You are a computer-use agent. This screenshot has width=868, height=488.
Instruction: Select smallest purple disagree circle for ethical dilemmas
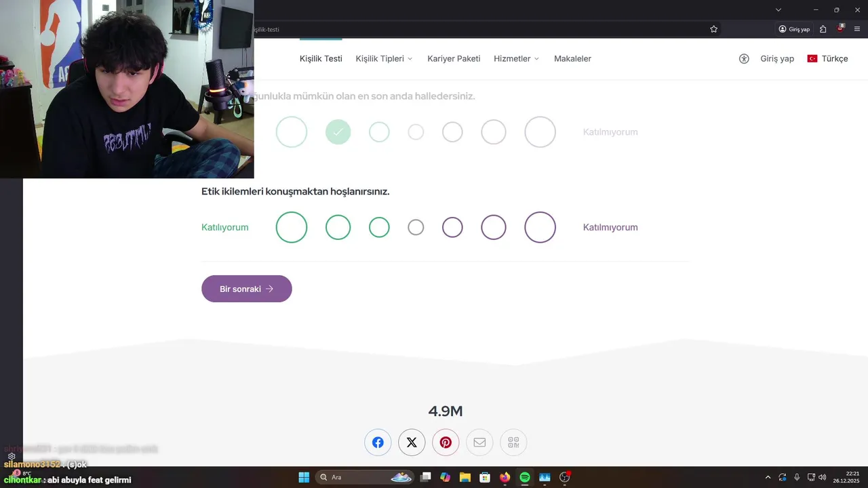[452, 227]
